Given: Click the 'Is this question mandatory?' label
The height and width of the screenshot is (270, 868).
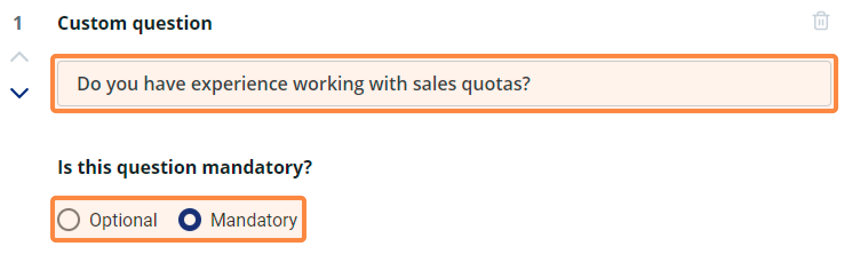Looking at the screenshot, I should [x=185, y=168].
